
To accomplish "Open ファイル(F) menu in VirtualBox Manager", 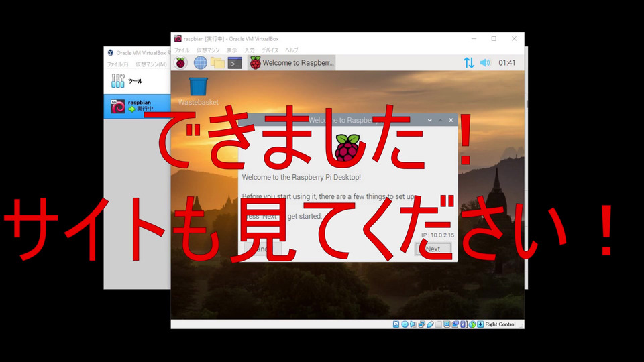I will click(117, 64).
